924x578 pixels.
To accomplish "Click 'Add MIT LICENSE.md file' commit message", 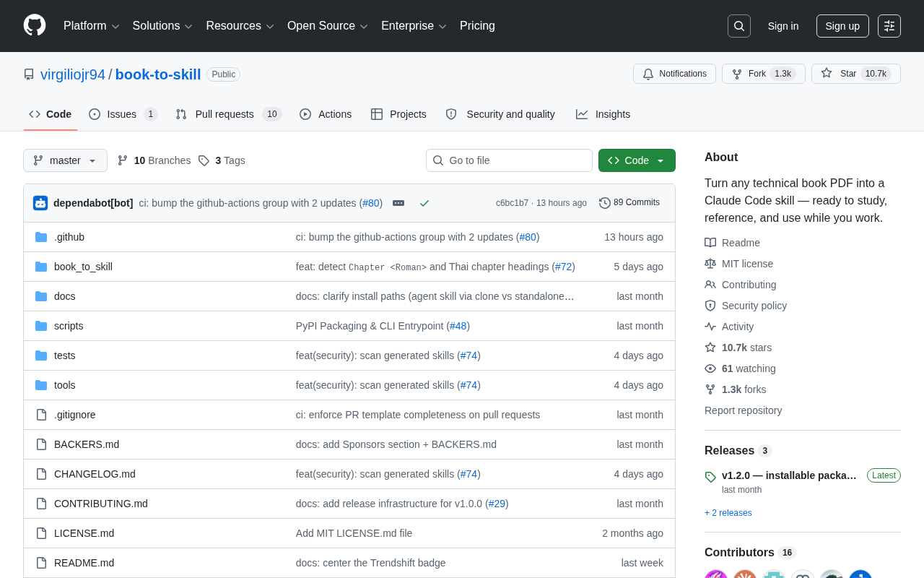I will [x=354, y=533].
